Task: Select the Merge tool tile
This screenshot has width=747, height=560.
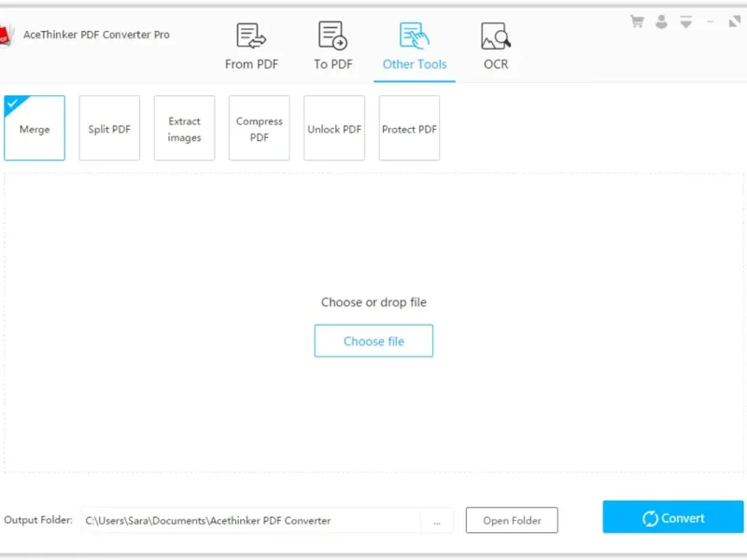Action: (x=35, y=128)
